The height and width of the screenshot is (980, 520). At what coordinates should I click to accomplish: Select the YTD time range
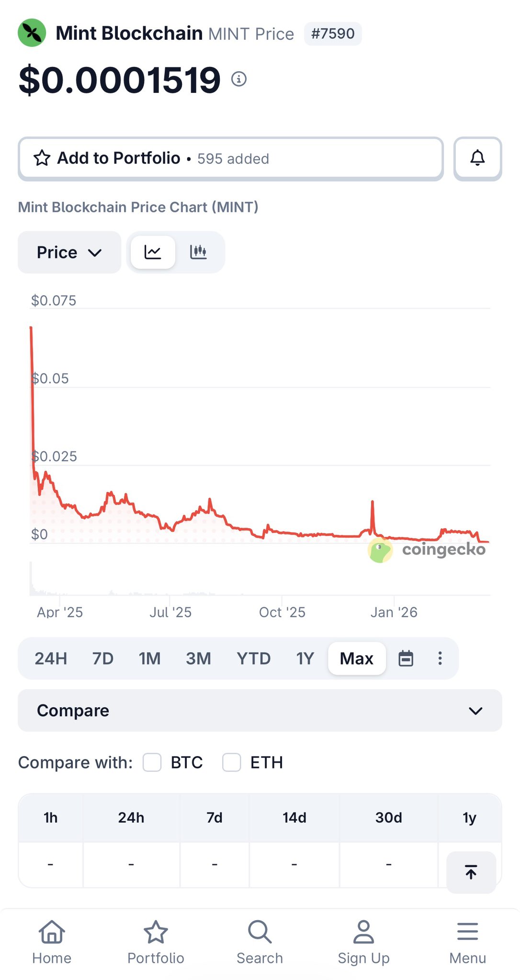(253, 658)
